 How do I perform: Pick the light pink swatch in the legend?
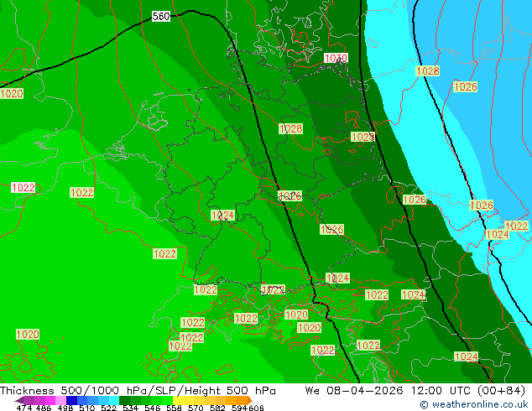click(x=60, y=400)
